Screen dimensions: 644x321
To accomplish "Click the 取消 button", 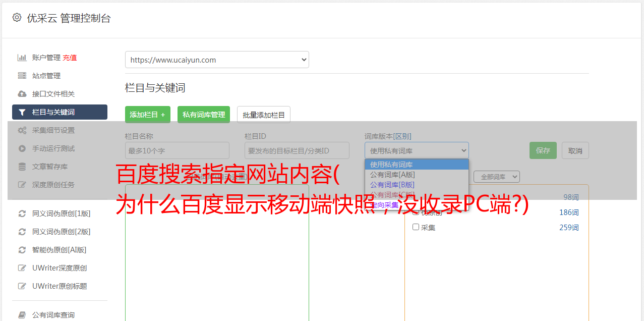I will tap(575, 150).
